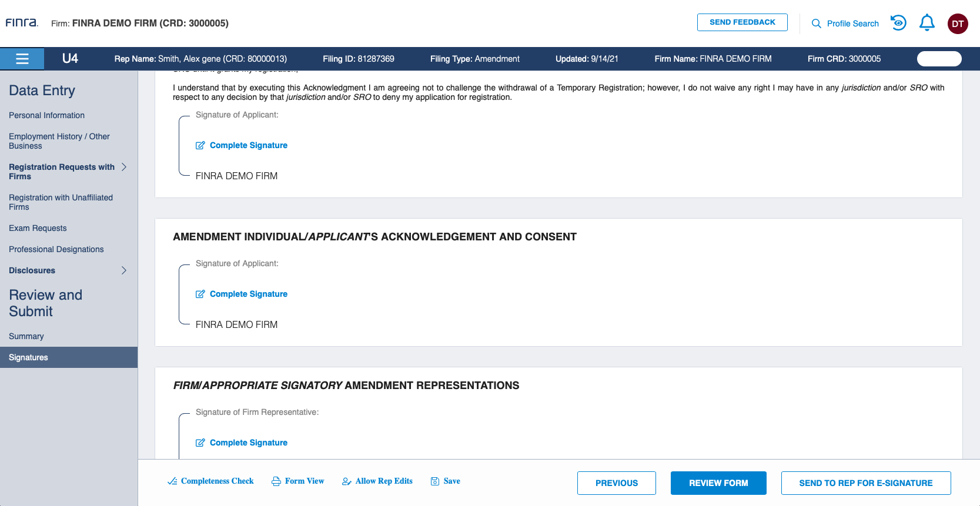The image size is (980, 506).
Task: Expand Registration Requests with Firms chevron
Action: click(124, 167)
